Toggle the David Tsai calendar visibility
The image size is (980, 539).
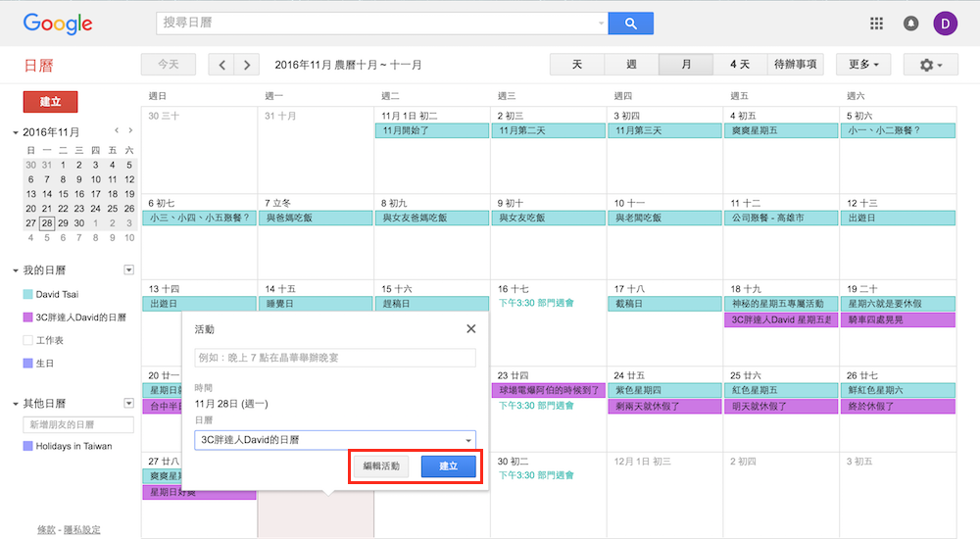(27, 294)
